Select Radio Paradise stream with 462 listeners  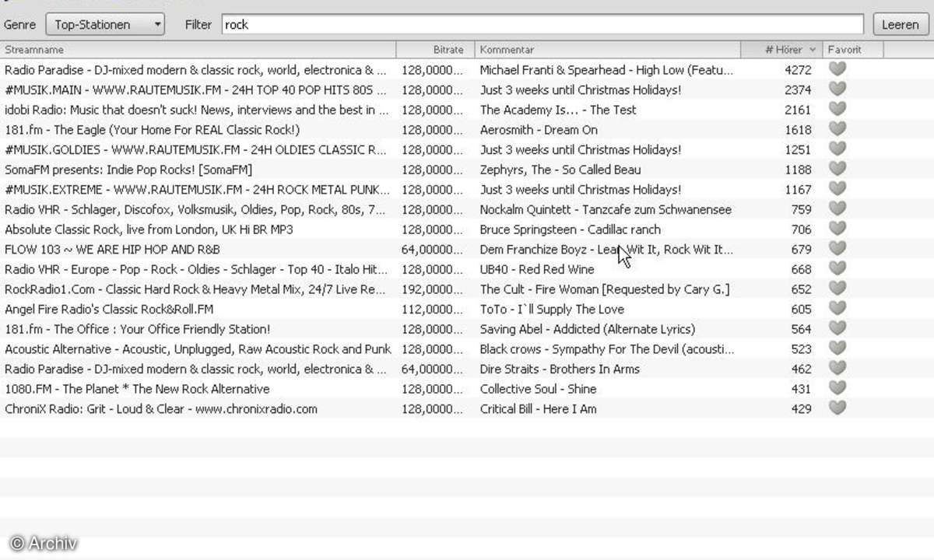click(x=195, y=369)
